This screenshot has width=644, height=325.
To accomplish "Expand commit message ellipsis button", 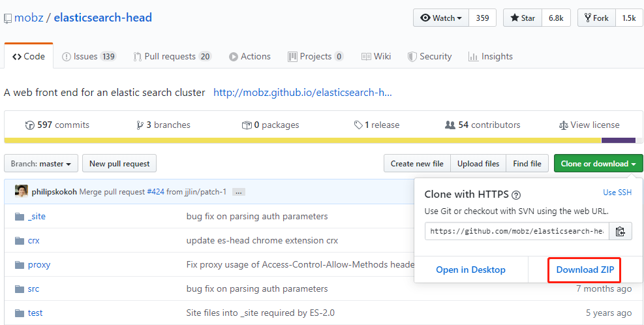I will click(238, 192).
